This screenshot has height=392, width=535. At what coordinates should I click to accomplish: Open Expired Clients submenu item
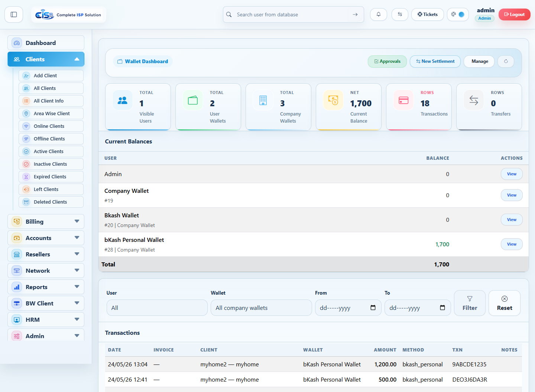click(51, 176)
